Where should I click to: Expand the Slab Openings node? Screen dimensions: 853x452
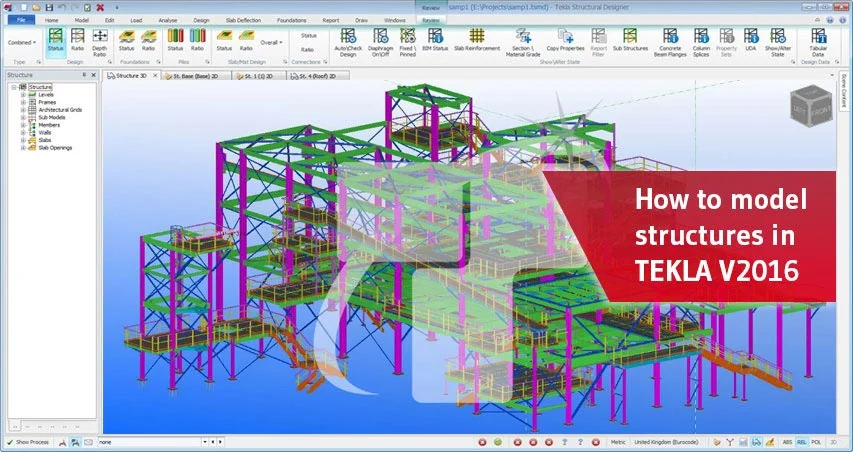tap(23, 148)
